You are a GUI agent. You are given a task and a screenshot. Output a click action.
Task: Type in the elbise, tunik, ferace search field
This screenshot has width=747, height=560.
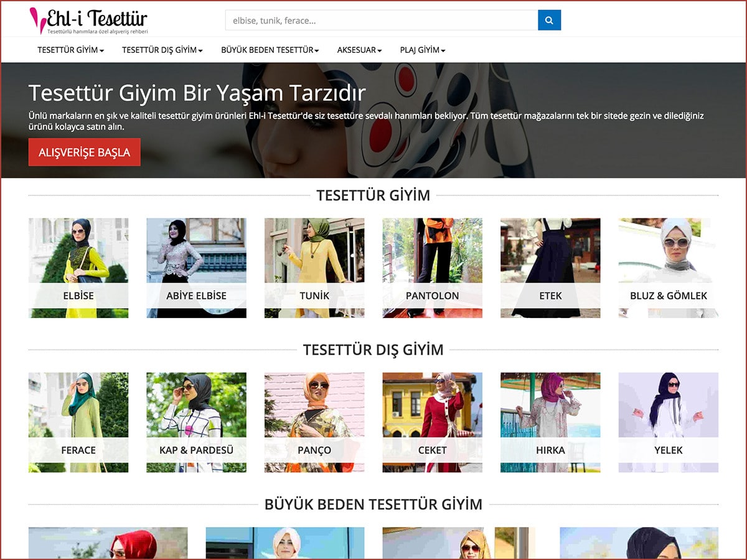coord(381,20)
